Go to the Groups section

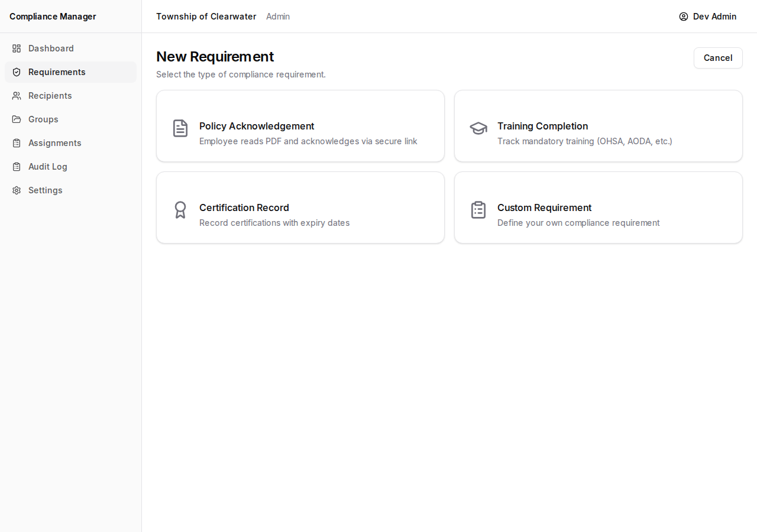point(70,119)
